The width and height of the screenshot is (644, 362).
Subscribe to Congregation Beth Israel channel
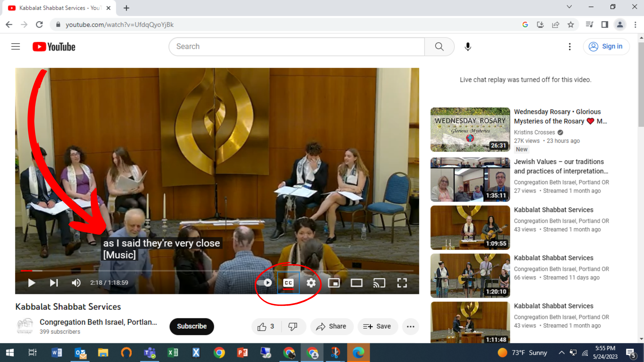[191, 326]
